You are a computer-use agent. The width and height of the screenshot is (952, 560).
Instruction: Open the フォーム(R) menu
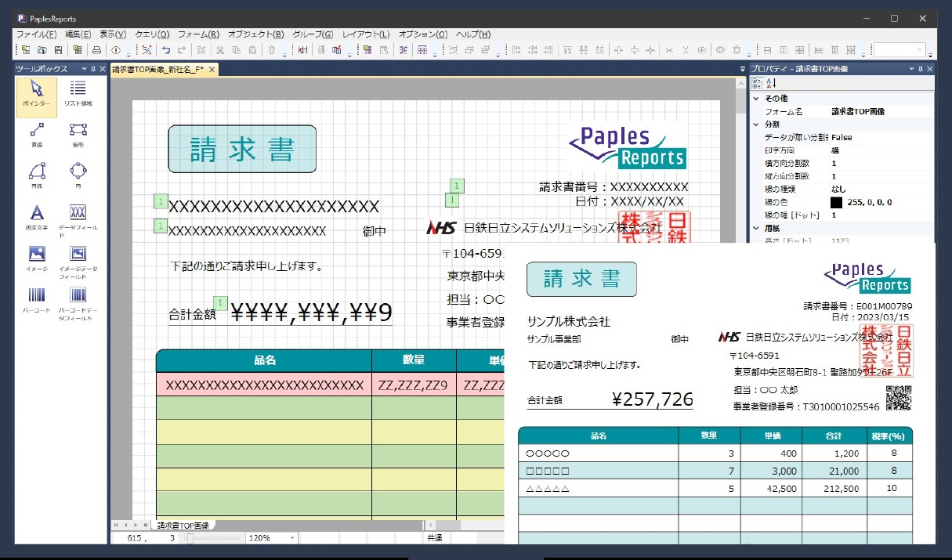coord(198,34)
